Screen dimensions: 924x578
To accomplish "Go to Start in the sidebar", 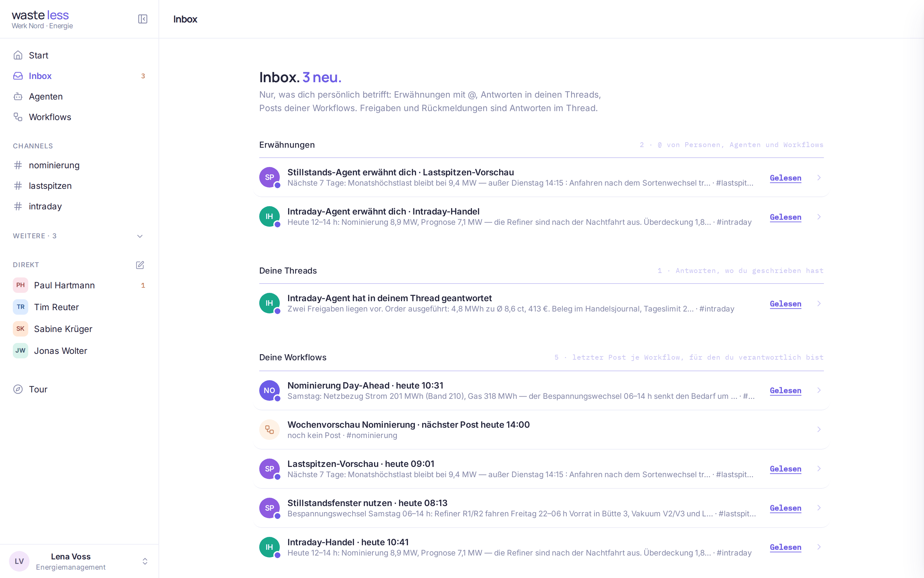I will pos(79,56).
